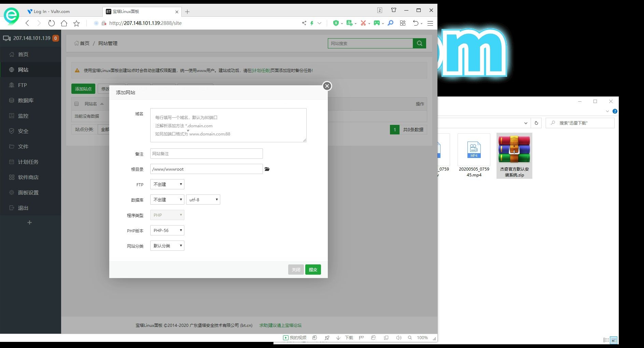Screen dimensions: 644x348
Task: Expand the 默认分类 website category dropdown
Action: click(x=167, y=246)
